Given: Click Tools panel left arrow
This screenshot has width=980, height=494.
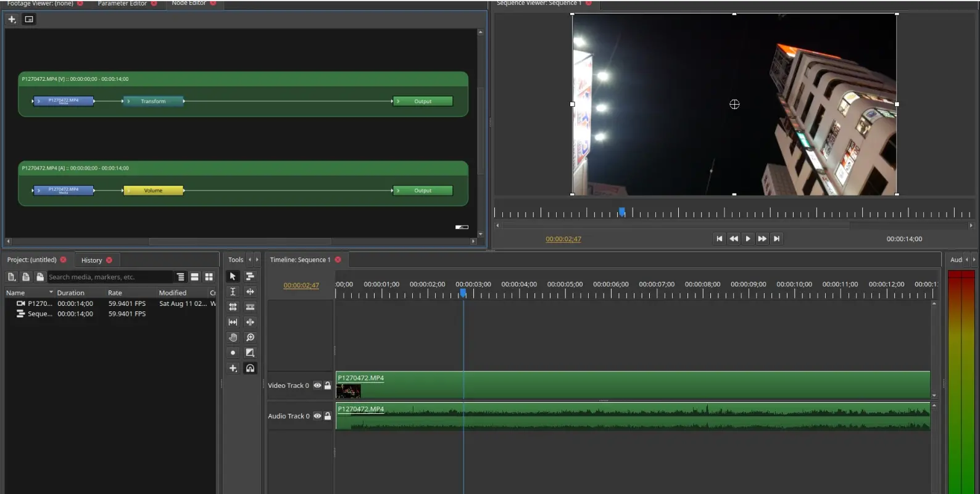Looking at the screenshot, I should tap(250, 260).
